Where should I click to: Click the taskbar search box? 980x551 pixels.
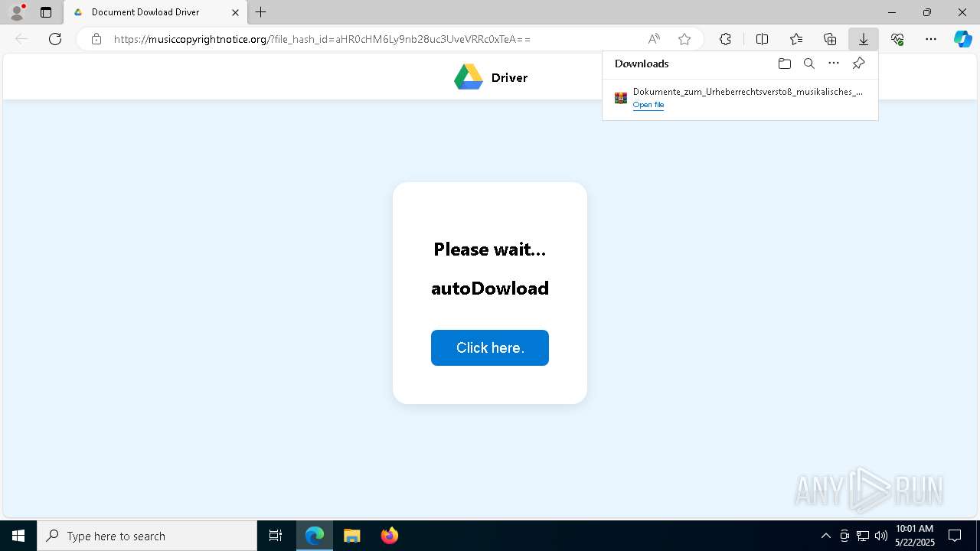[147, 536]
